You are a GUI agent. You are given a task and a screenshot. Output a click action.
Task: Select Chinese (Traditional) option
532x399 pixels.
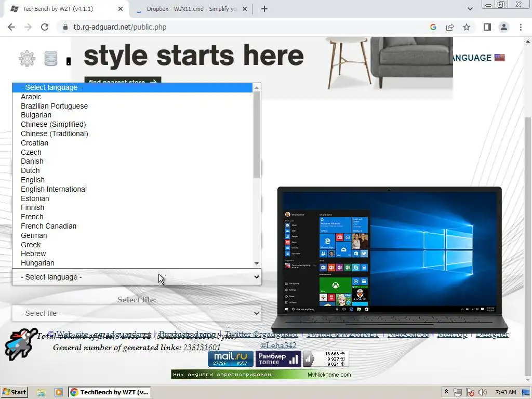click(x=132, y=134)
